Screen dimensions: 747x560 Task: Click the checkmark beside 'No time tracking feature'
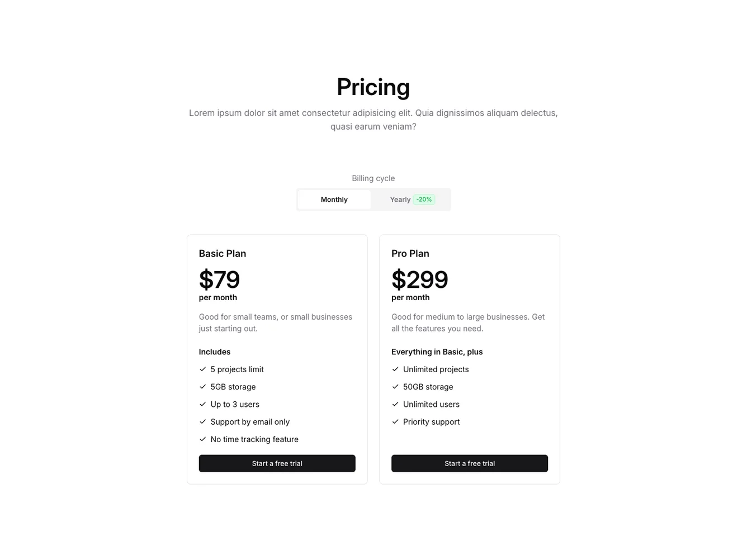pos(202,439)
